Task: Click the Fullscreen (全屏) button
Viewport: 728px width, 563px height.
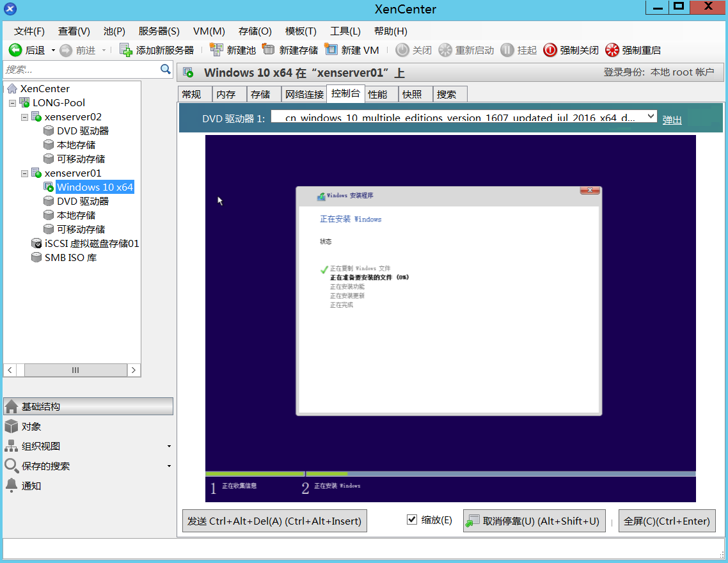Action: coord(667,521)
